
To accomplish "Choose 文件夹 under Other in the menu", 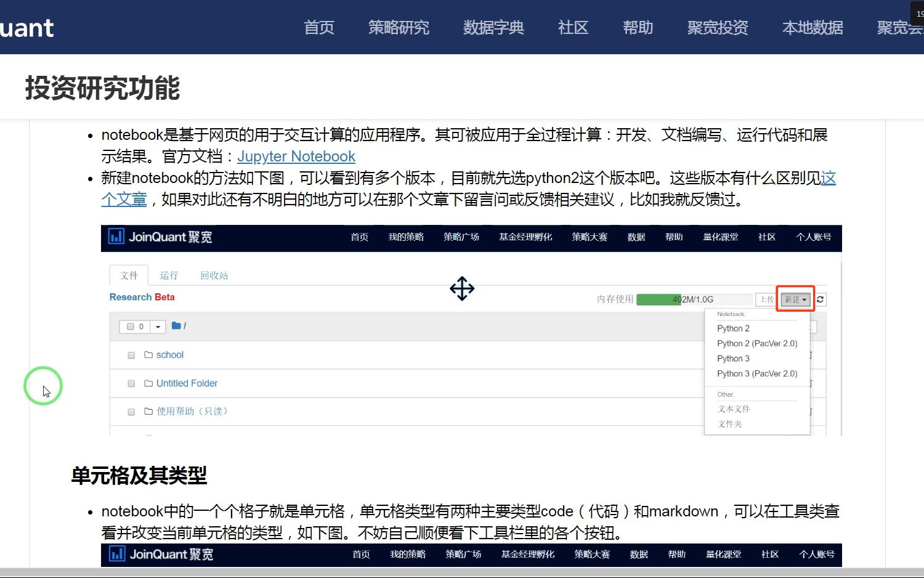I will coord(730,424).
